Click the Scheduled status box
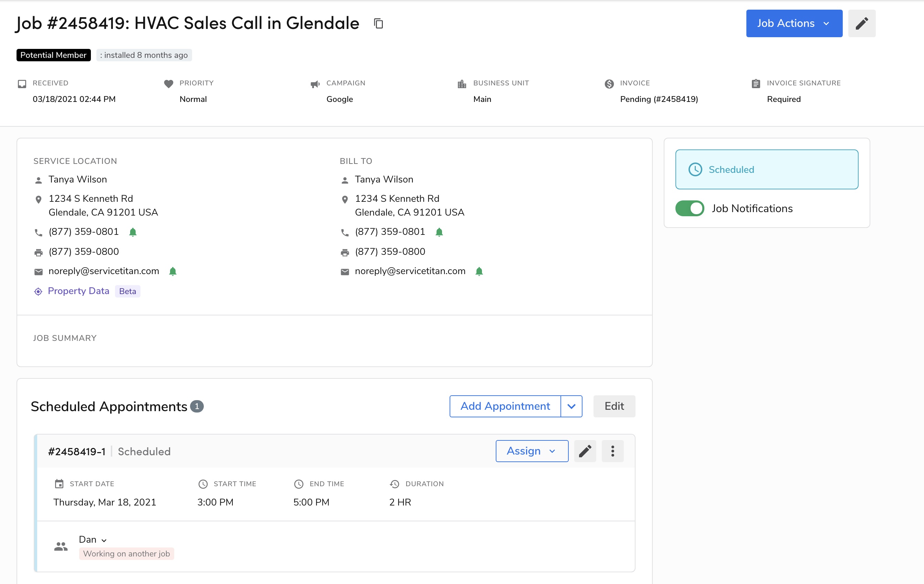The image size is (924, 584). [x=767, y=169]
